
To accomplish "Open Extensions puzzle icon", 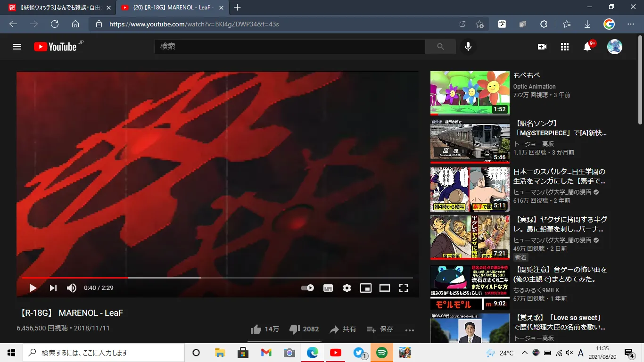I will pyautogui.click(x=544, y=24).
